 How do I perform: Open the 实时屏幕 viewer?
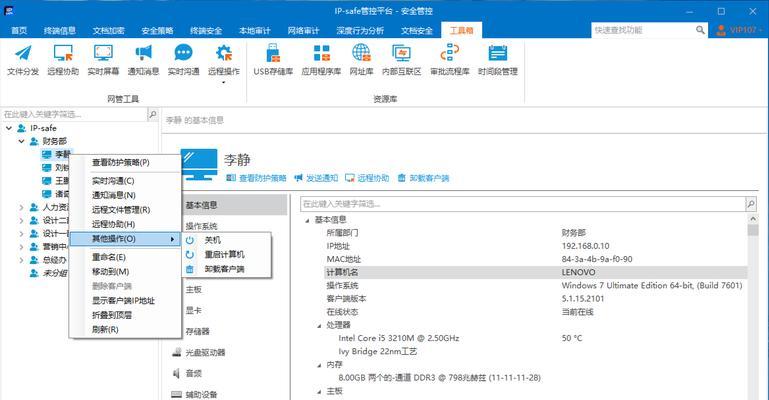pyautogui.click(x=103, y=60)
